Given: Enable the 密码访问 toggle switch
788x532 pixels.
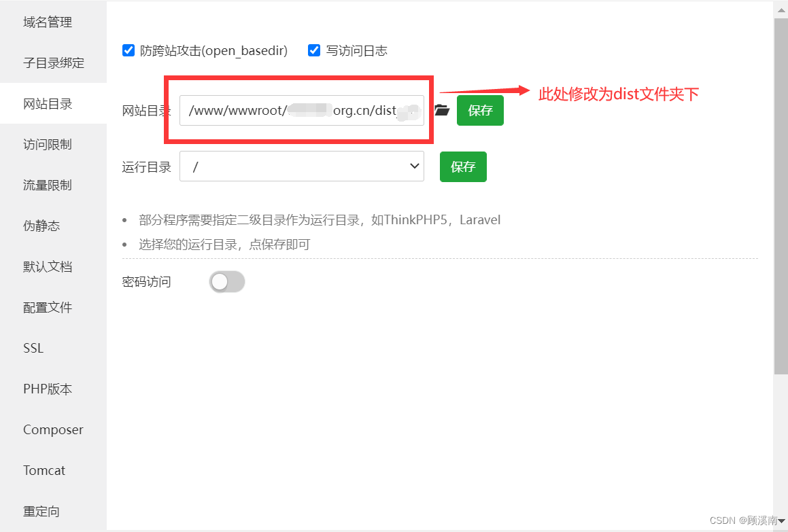Looking at the screenshot, I should pos(227,282).
